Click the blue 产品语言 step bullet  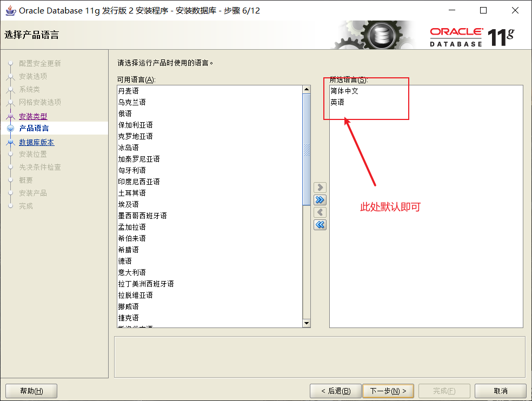pyautogui.click(x=11, y=128)
